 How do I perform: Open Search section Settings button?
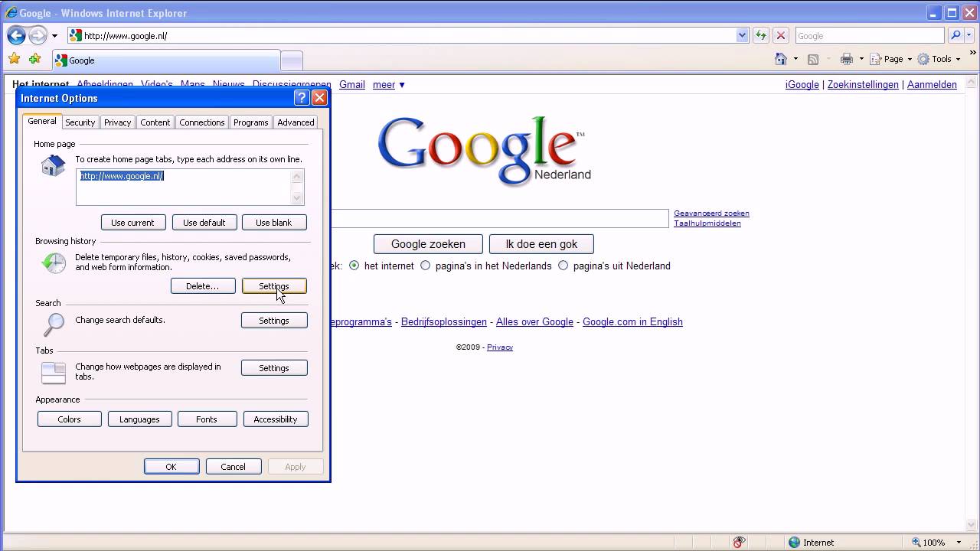(274, 321)
